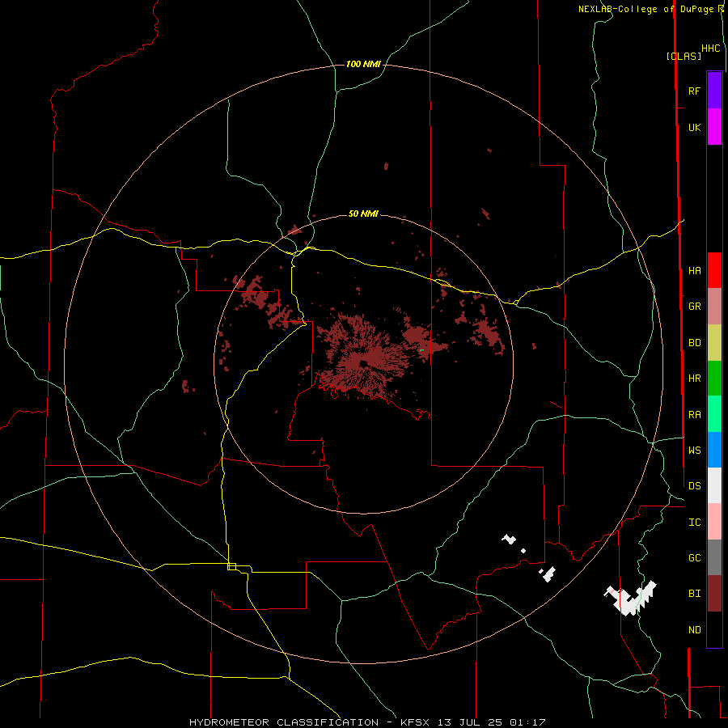Click the WS blue legend swatch

pyautogui.click(x=714, y=450)
